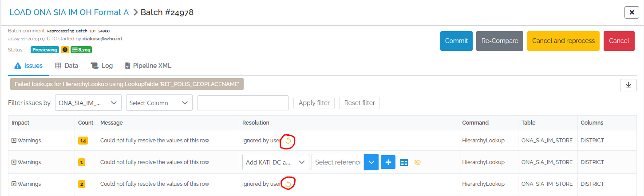Open the 'Add KATI DC a...' resolution dropdown
The width and height of the screenshot is (644, 196).
(276, 162)
